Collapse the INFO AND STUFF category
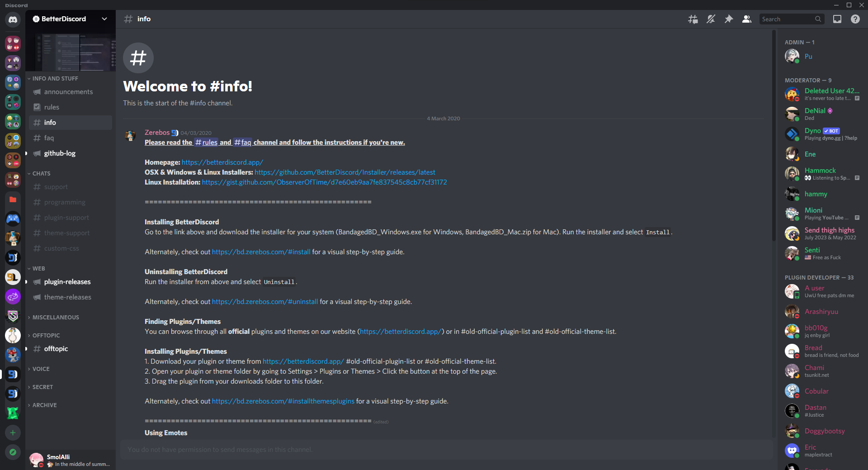This screenshot has width=868, height=470. coord(55,79)
